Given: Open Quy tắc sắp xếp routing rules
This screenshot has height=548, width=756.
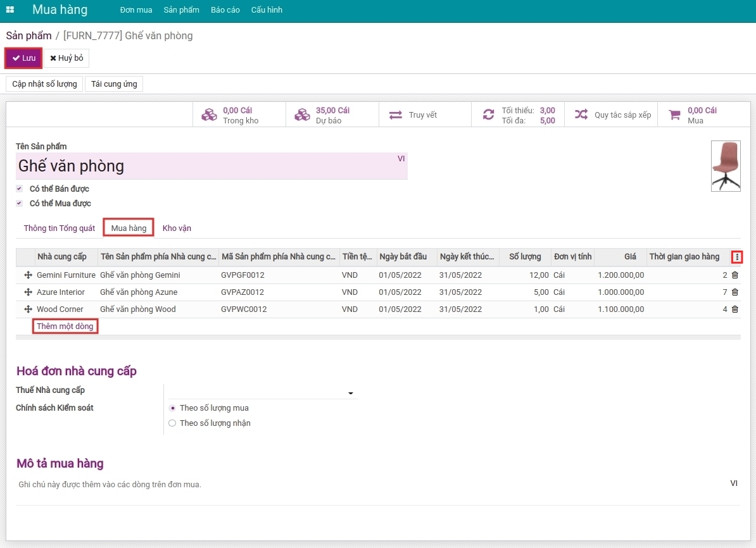Looking at the screenshot, I should [611, 115].
